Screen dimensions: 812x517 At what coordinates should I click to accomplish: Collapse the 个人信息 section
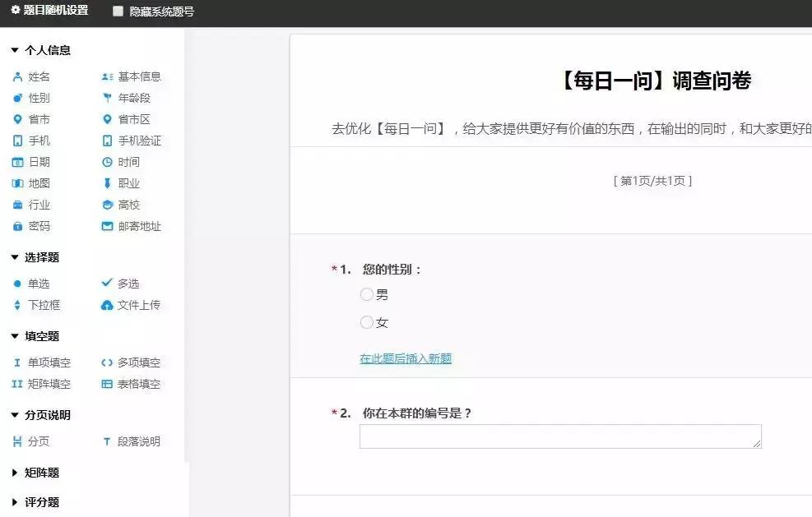(41, 50)
